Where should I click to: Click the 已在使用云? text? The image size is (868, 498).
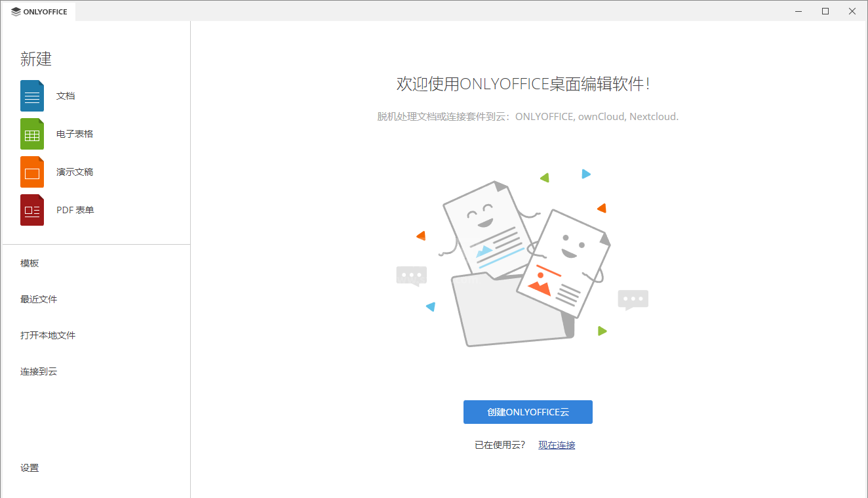coord(500,445)
